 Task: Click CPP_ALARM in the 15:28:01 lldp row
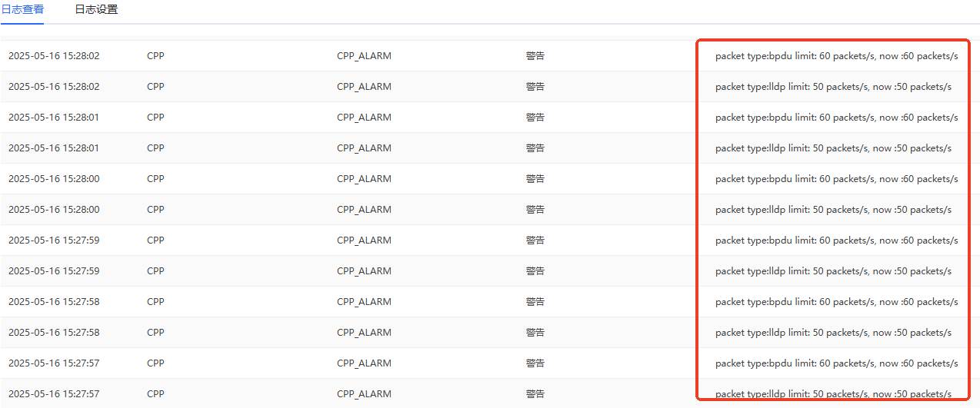click(364, 148)
